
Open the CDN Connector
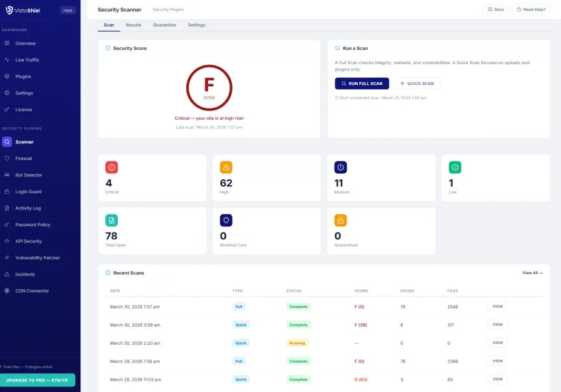[x=33, y=290]
